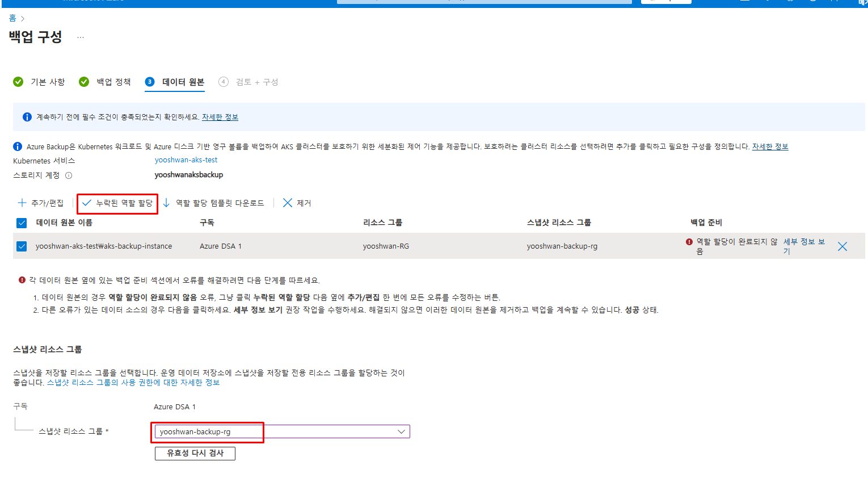Click the 백업 준비 column header

coord(706,223)
